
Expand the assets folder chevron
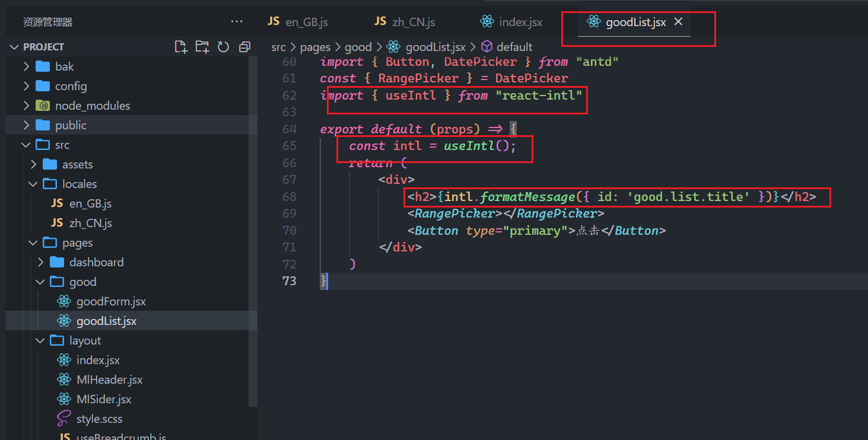33,164
